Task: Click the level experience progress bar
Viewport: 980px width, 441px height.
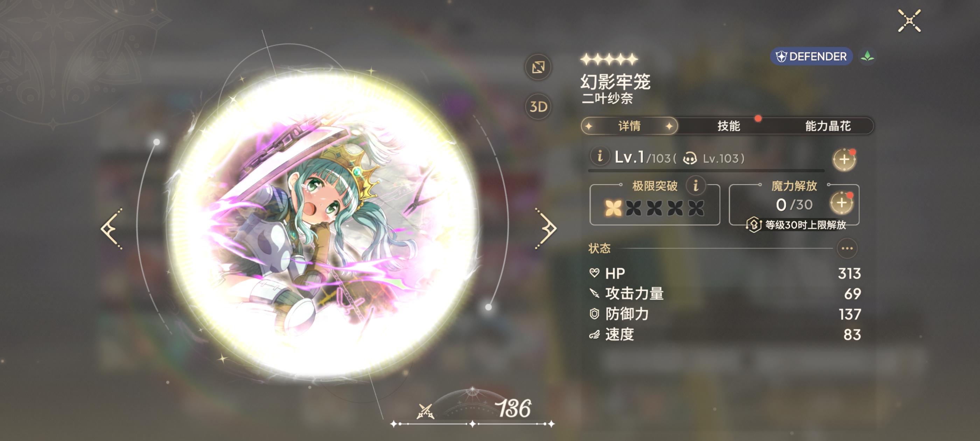Action: [x=706, y=171]
